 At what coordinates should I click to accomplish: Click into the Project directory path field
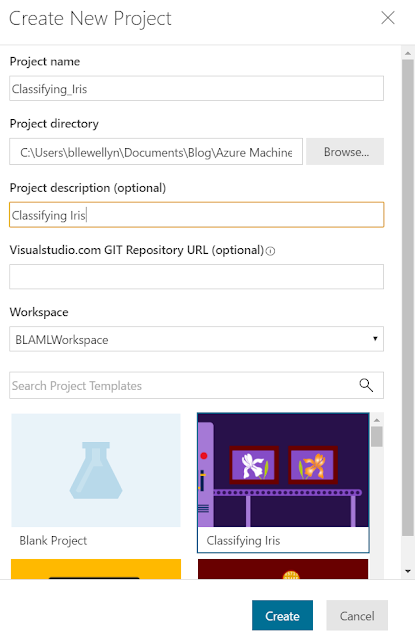pos(156,151)
